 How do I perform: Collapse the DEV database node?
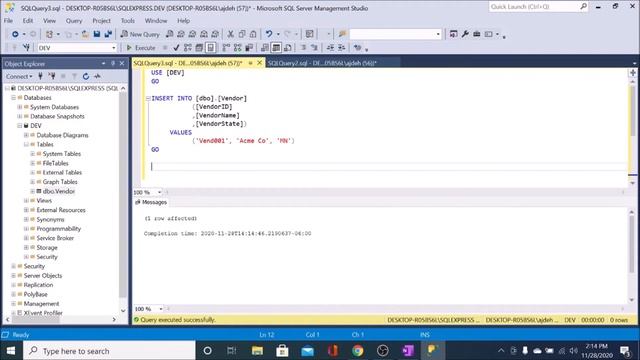click(x=20, y=126)
